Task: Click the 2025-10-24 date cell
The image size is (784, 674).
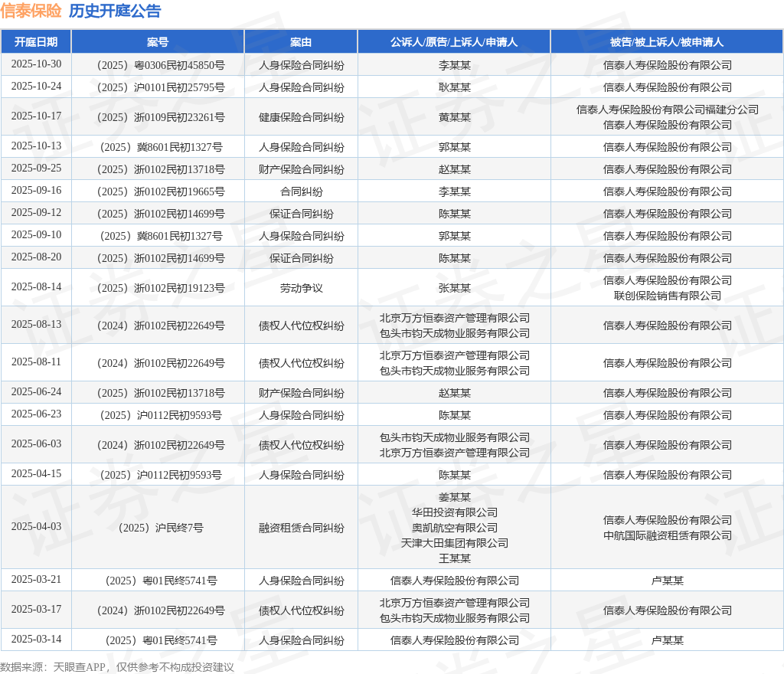Action: pos(36,87)
